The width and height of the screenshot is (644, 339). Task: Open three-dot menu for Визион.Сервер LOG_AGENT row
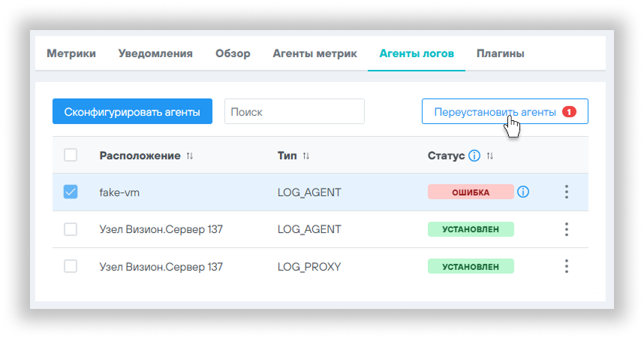[567, 229]
